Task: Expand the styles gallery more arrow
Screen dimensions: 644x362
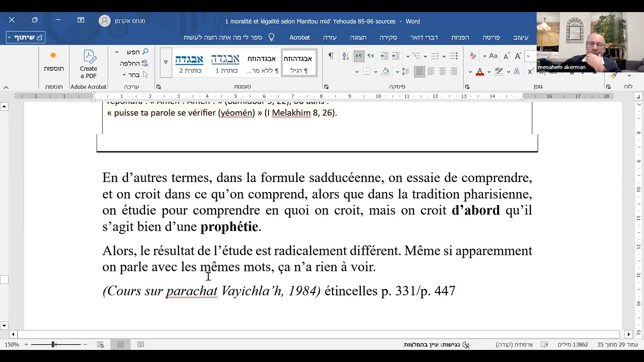Action: coord(166,62)
